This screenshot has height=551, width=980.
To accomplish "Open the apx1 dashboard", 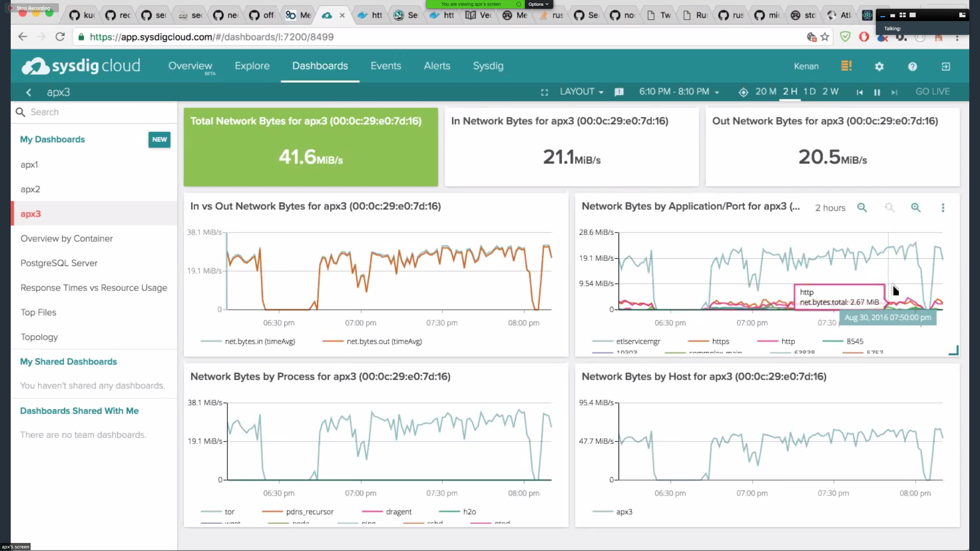I will pyautogui.click(x=94, y=165).
